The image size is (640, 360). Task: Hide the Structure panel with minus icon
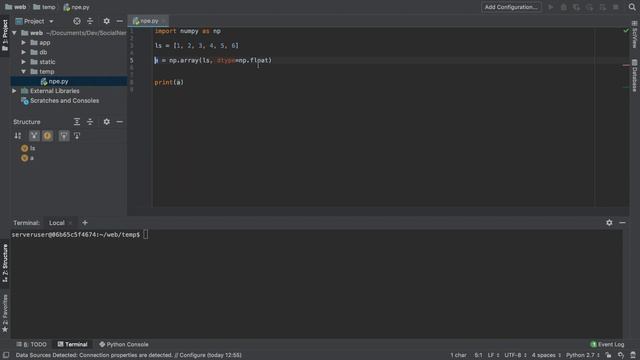119,122
